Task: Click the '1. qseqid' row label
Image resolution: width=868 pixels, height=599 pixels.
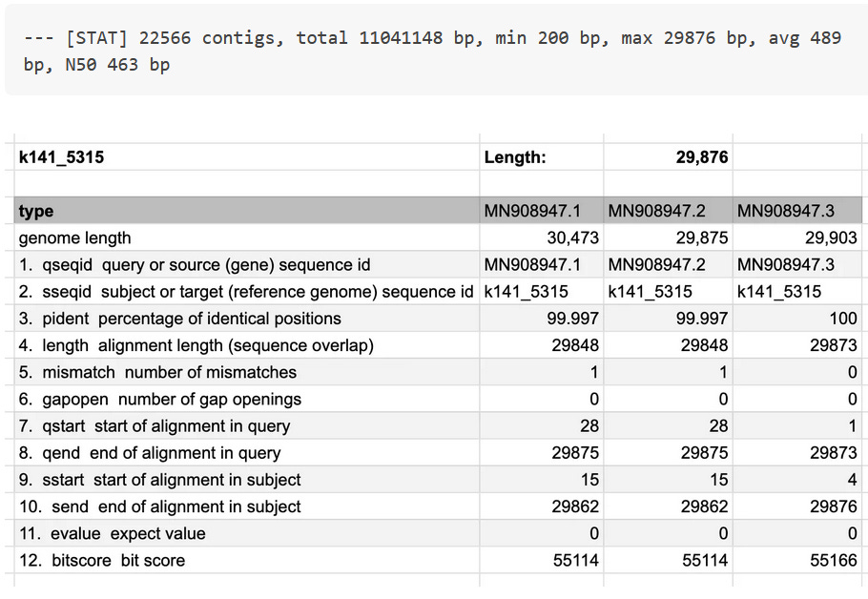Action: coord(246,264)
